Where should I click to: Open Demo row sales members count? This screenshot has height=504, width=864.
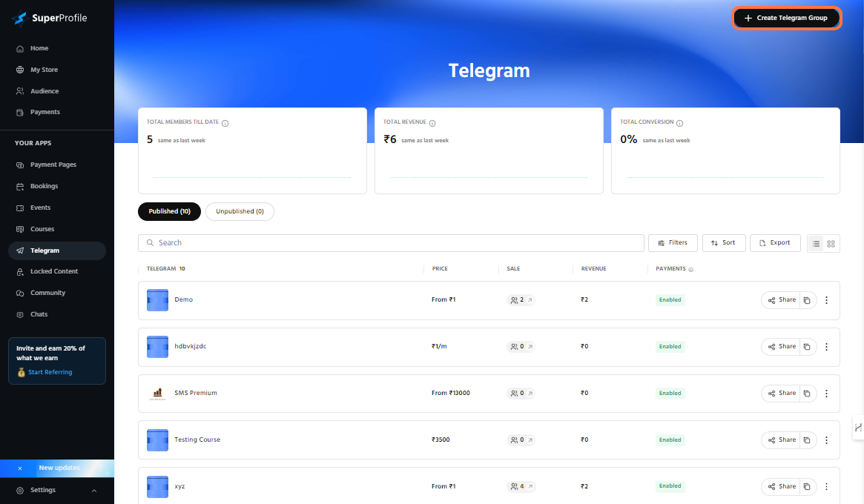tap(520, 300)
